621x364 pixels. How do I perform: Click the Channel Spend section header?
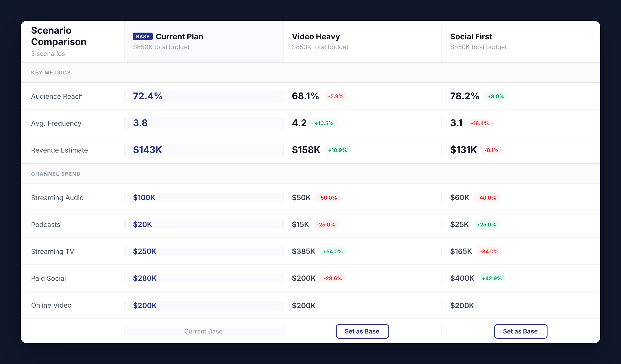pos(56,174)
